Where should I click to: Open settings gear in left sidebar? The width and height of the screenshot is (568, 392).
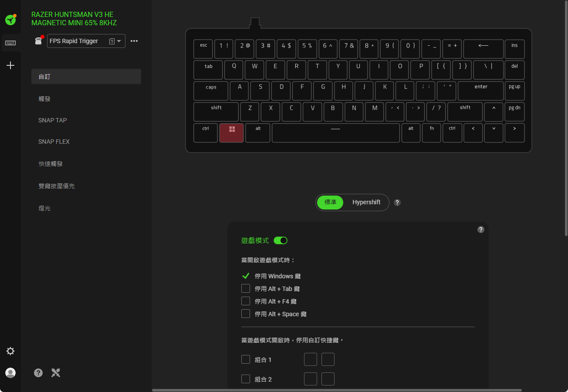coord(10,351)
